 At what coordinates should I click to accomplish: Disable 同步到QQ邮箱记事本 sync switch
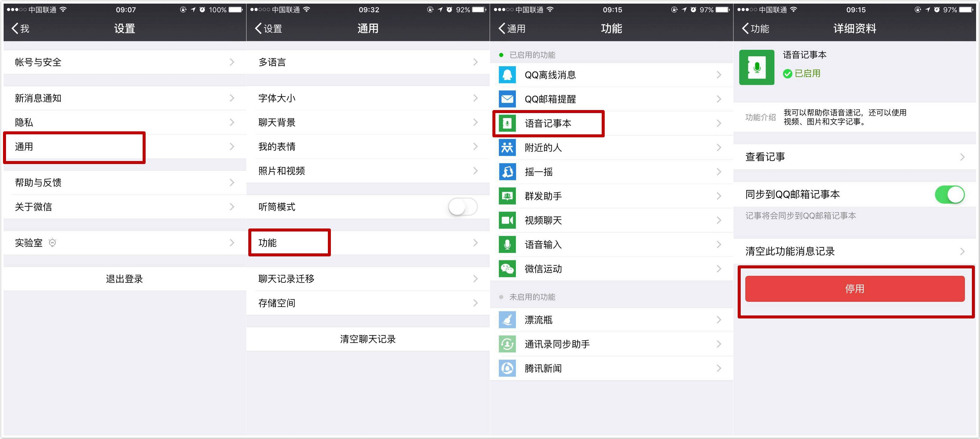point(950,194)
